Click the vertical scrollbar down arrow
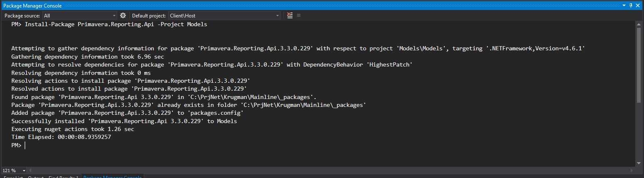Viewport: 644px width, 178px height. click(x=639, y=164)
